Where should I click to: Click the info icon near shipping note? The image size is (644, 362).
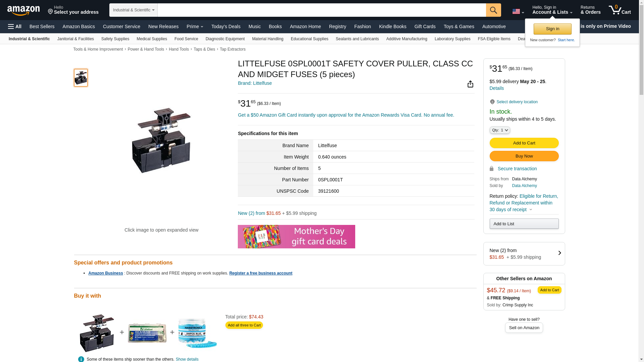coord(81,359)
